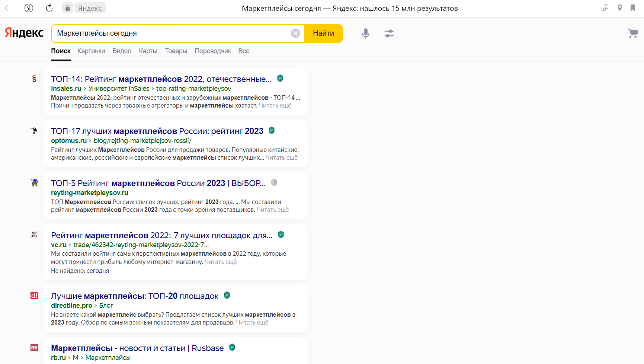Switch to the Карты tab
Image resolution: width=644 pixels, height=364 pixels.
coord(148,51)
